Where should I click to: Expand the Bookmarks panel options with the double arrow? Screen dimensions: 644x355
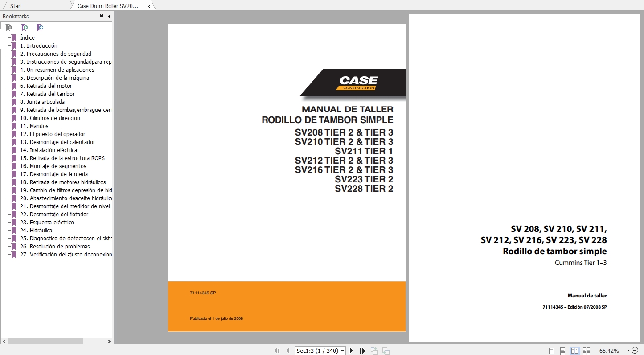point(102,16)
